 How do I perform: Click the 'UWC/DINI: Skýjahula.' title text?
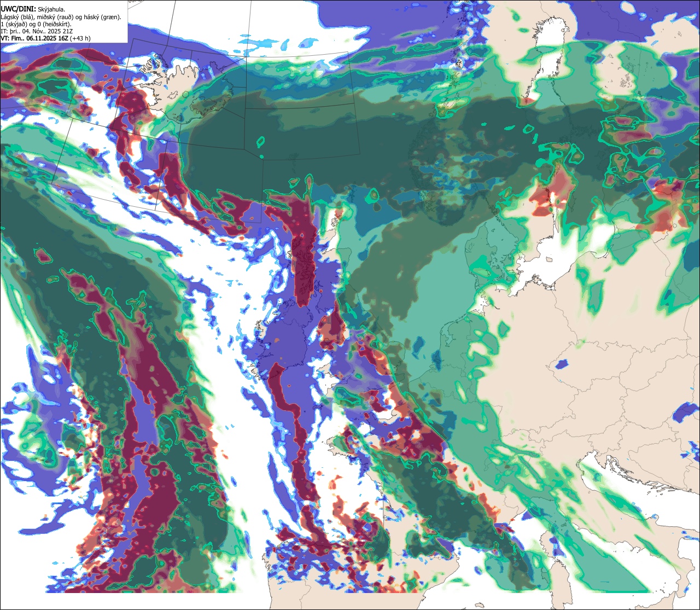pyautogui.click(x=33, y=9)
